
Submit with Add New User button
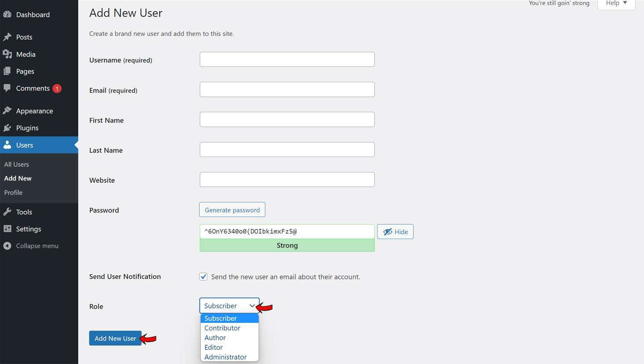115,338
